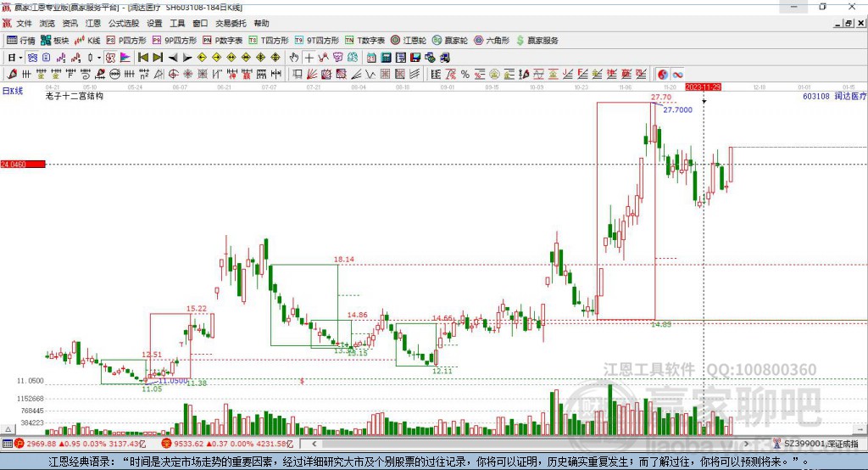
Task: Open the P数字表 tool
Action: click(x=223, y=41)
